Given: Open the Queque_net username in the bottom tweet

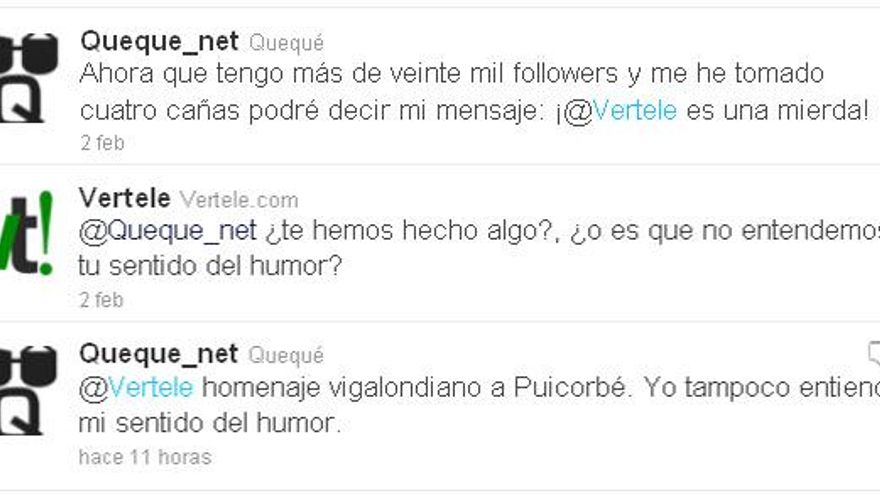Looking at the screenshot, I should point(159,354).
